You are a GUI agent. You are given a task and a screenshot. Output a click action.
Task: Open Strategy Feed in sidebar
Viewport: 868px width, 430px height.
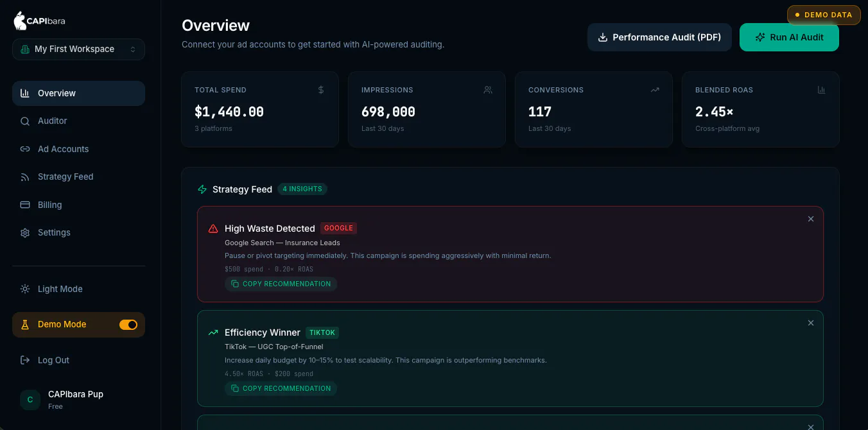78,176
